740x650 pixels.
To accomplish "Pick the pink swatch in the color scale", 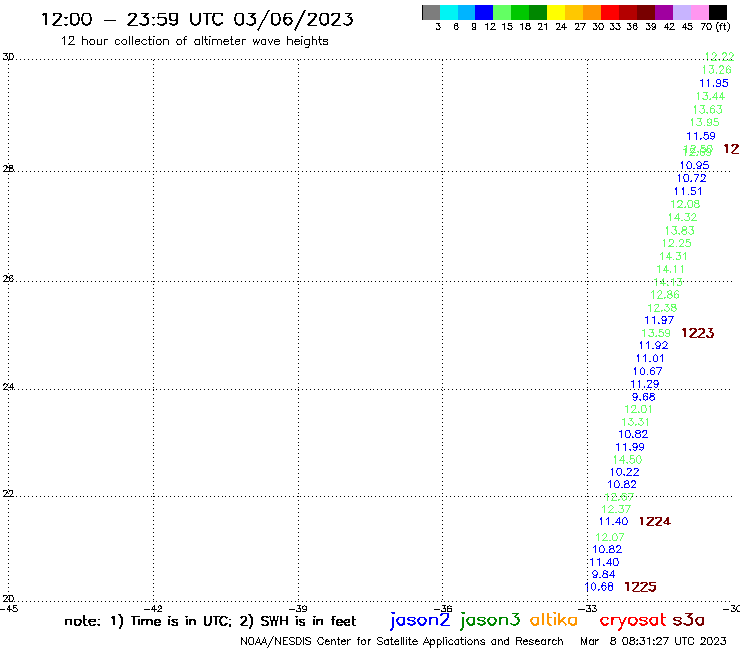I will 700,12.
